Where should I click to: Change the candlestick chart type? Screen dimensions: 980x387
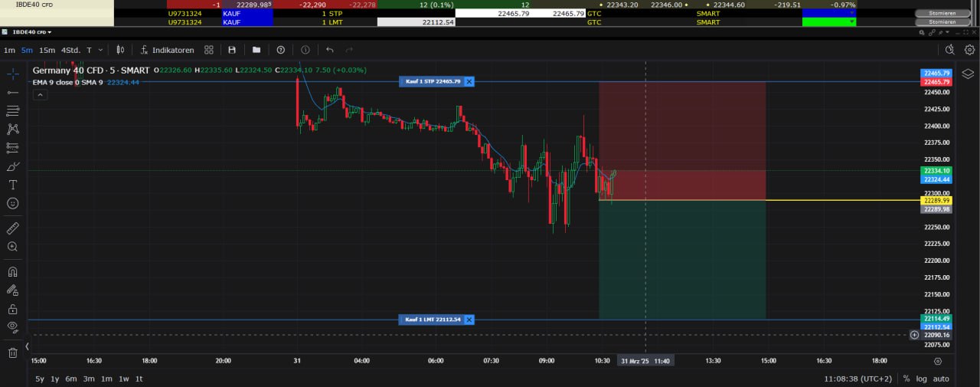120,50
